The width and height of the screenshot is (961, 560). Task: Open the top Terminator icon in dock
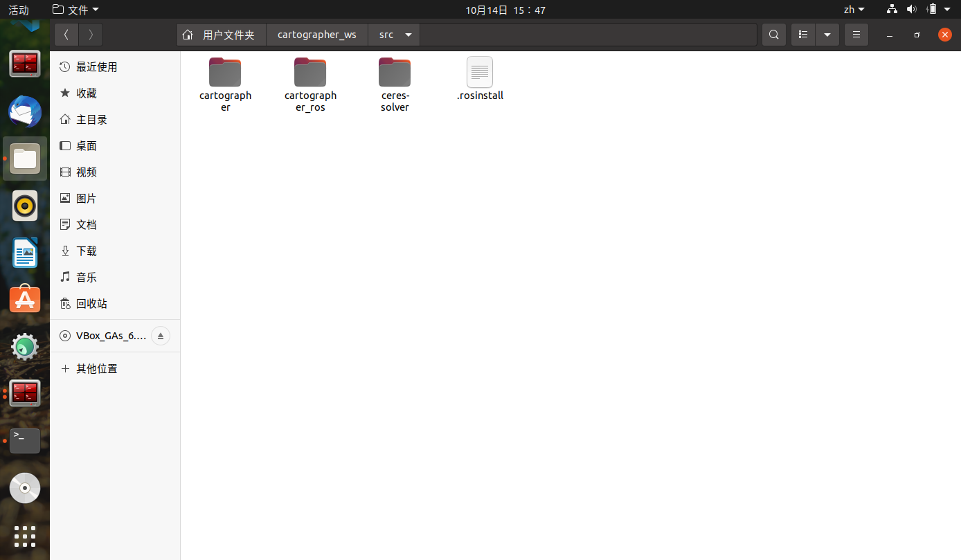pyautogui.click(x=25, y=64)
